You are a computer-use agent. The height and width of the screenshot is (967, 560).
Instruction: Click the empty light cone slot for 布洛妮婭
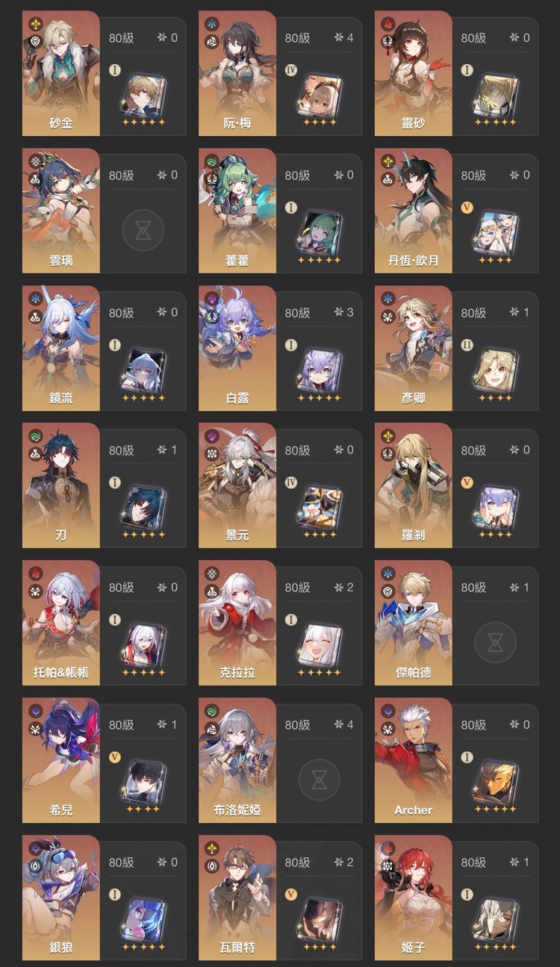pyautogui.click(x=319, y=781)
